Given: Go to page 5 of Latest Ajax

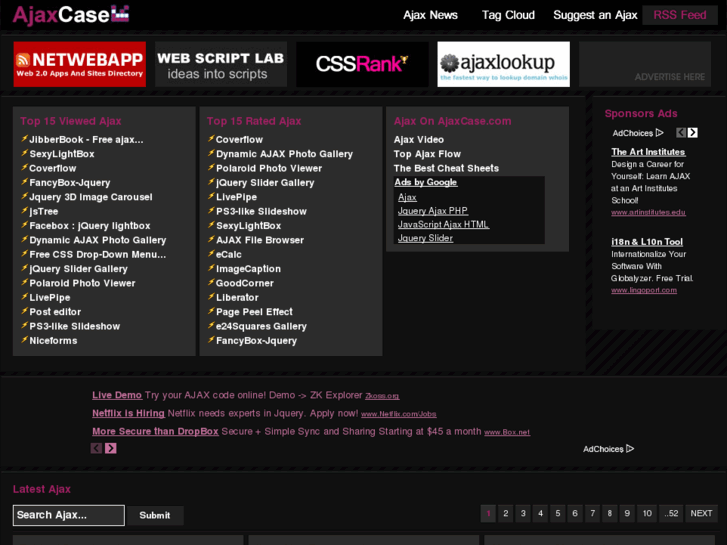Looking at the screenshot, I should coord(558,513).
